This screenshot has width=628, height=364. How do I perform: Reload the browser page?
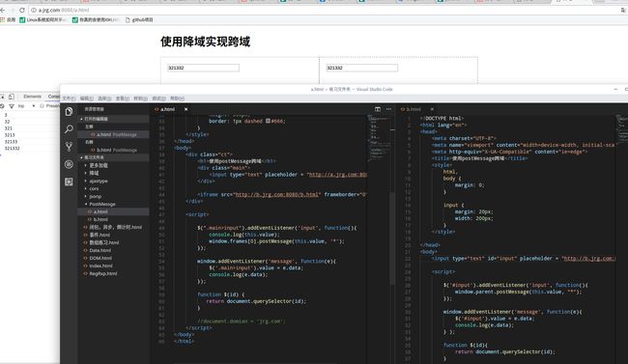22,10
